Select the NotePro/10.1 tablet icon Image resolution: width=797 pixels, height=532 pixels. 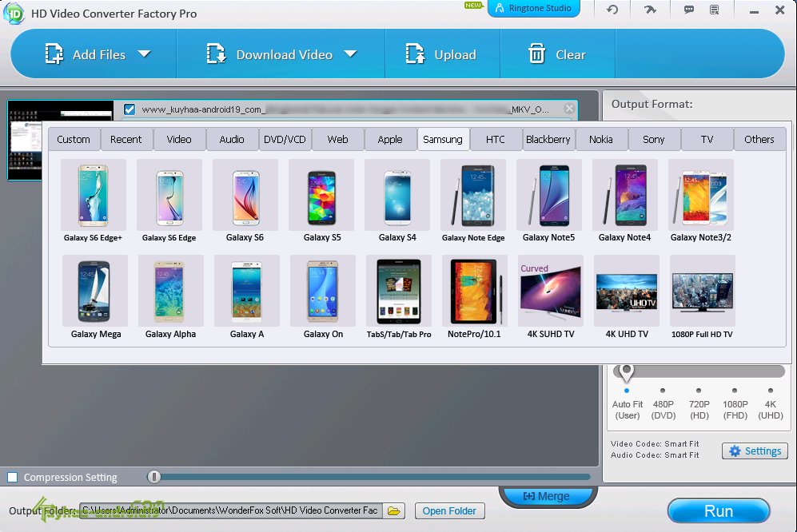click(475, 291)
